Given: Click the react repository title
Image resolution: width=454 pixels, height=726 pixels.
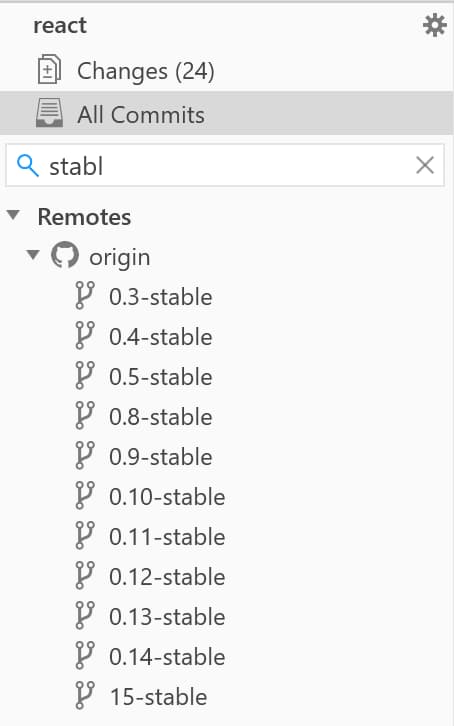Looking at the screenshot, I should tap(60, 25).
